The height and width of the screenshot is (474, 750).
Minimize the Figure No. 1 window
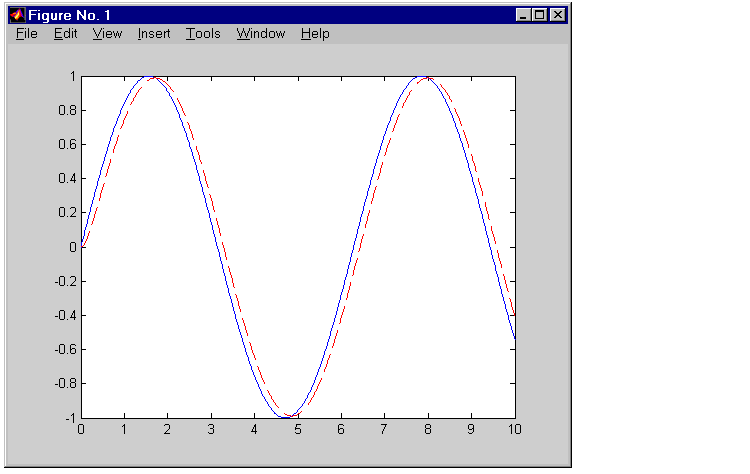tap(524, 15)
